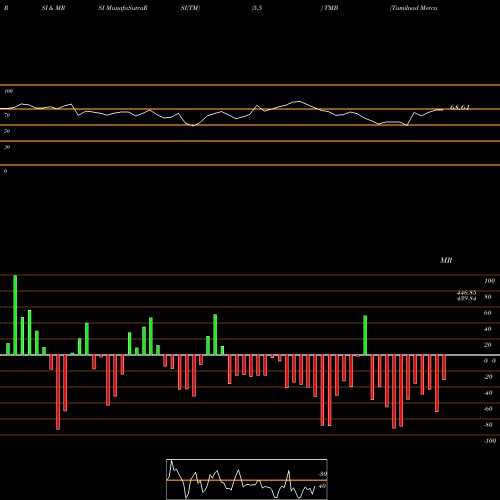The width and height of the screenshot is (500, 500).
Task: Click the '(Tamilnad Merca' company name text
Action: [x=413, y=8]
